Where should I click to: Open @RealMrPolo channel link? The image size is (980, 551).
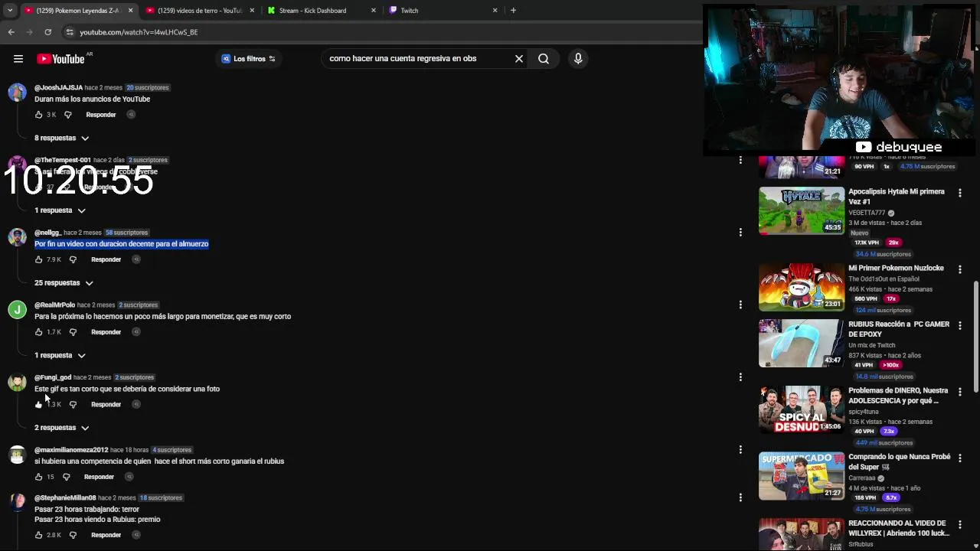pos(54,305)
